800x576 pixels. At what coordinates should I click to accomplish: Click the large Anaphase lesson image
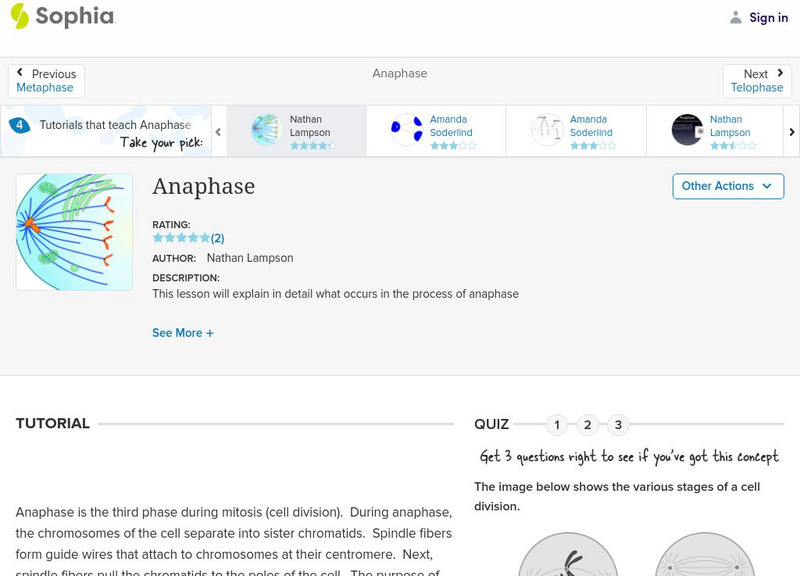tap(74, 232)
